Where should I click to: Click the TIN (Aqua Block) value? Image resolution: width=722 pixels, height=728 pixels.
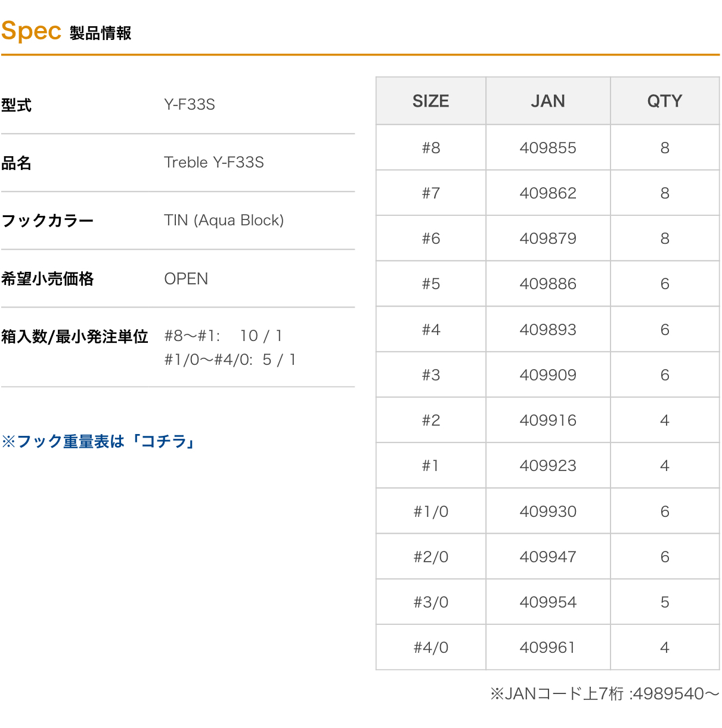click(224, 221)
